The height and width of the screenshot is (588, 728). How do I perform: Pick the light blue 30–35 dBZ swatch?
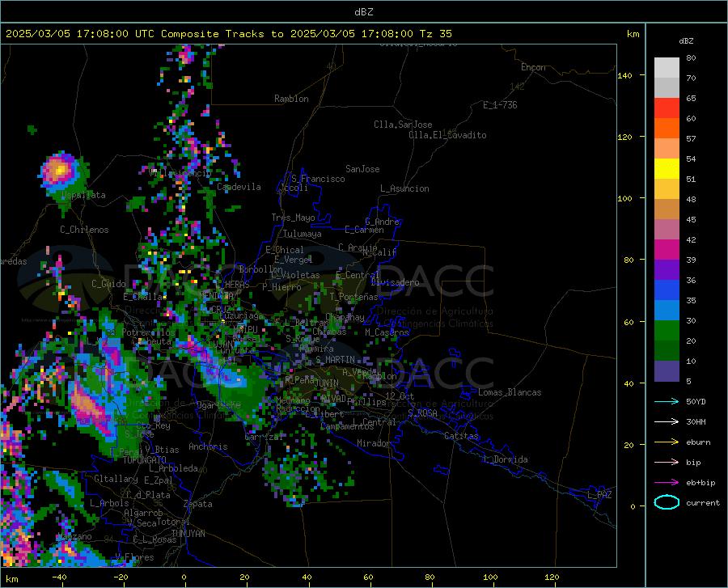(667, 311)
